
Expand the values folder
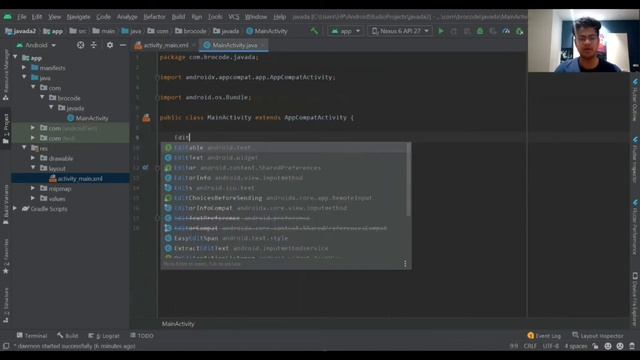(x=33, y=199)
